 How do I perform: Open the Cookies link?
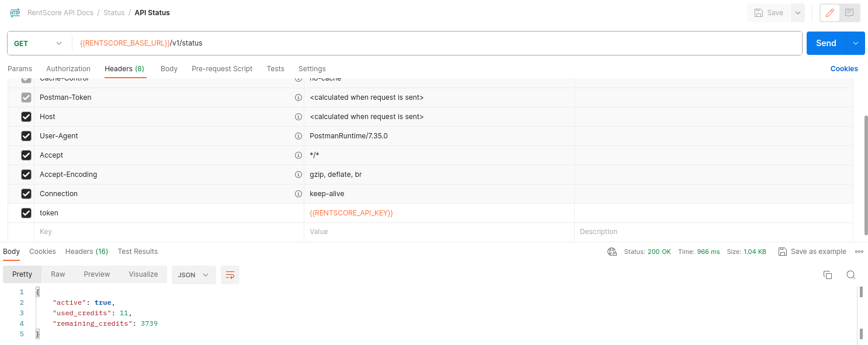pyautogui.click(x=844, y=69)
